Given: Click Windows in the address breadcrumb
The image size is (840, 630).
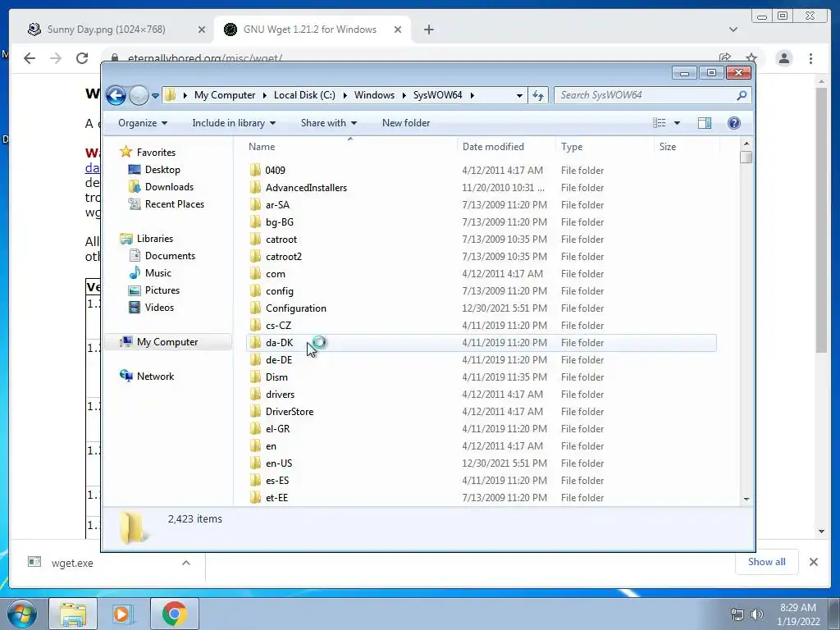Looking at the screenshot, I should tap(374, 95).
